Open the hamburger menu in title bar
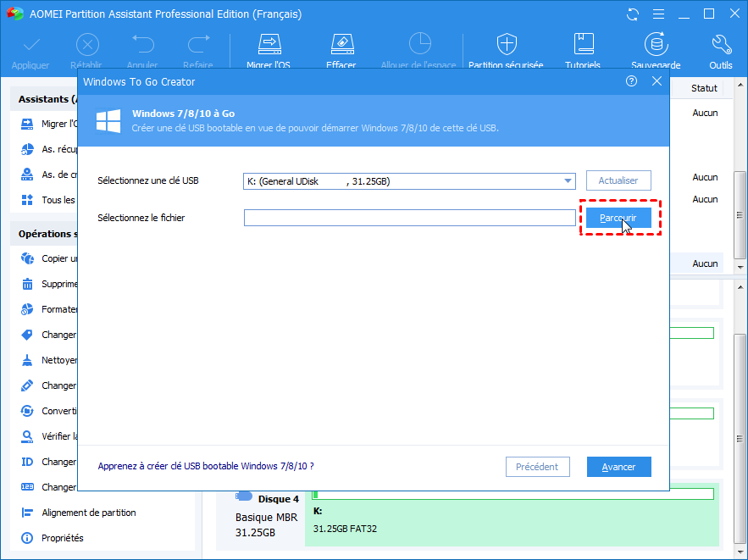This screenshot has height=560, width=748. 658,14
